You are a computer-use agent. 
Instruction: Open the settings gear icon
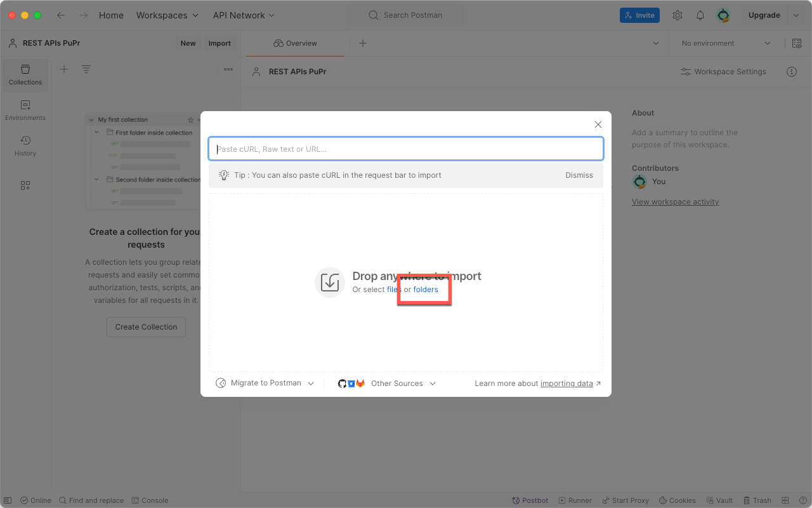[678, 15]
